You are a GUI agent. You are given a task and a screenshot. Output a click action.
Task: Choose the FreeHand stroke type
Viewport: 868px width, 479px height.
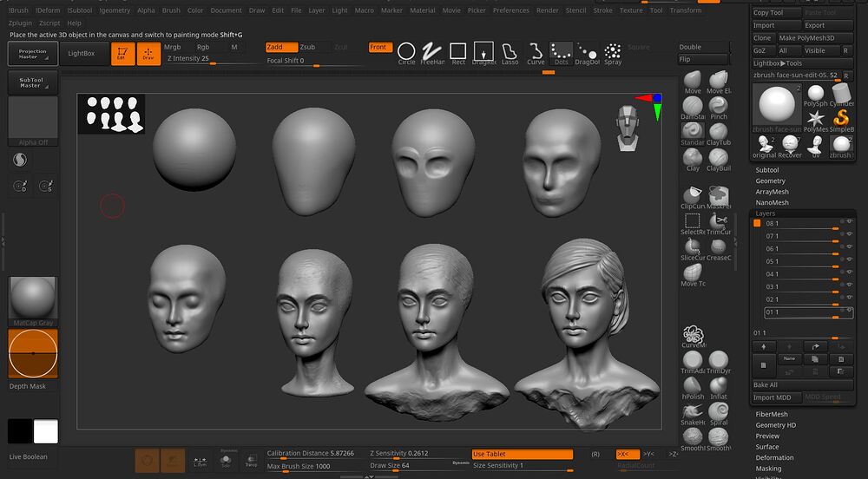click(432, 53)
